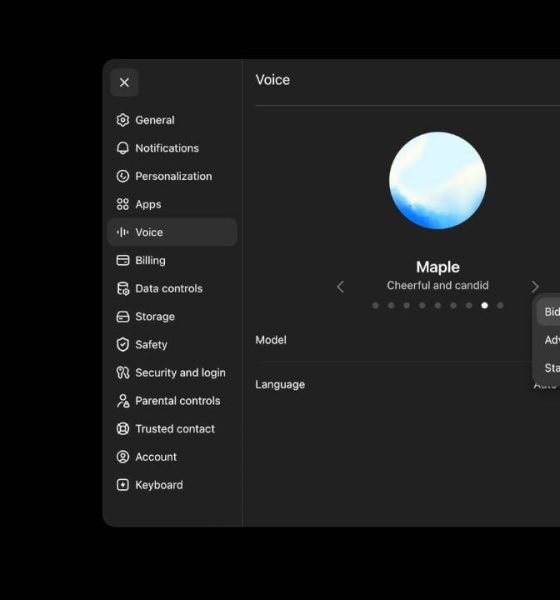Click the Apps grid icon
This screenshot has height=600, width=560.
[122, 204]
